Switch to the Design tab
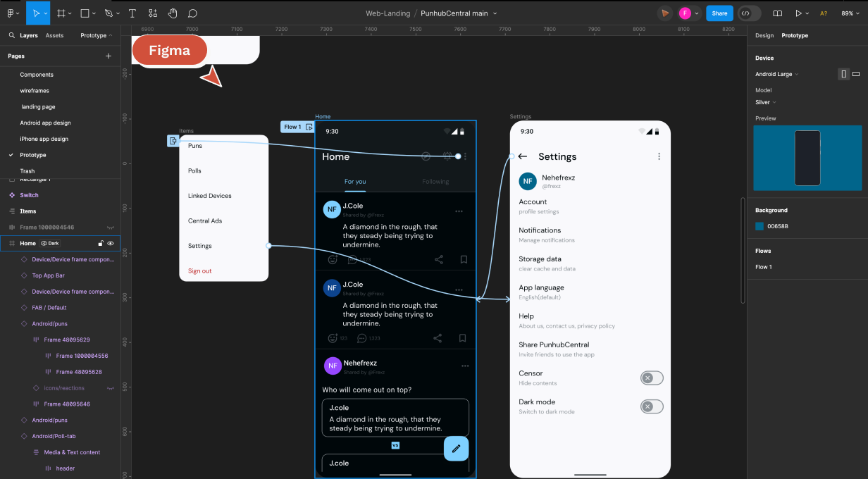The image size is (868, 479). click(764, 35)
